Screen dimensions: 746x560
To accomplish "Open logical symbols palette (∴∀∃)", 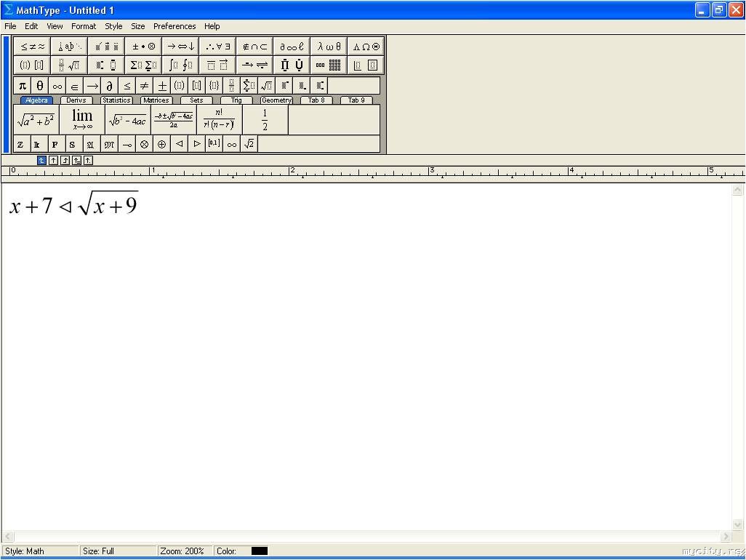I will [218, 47].
